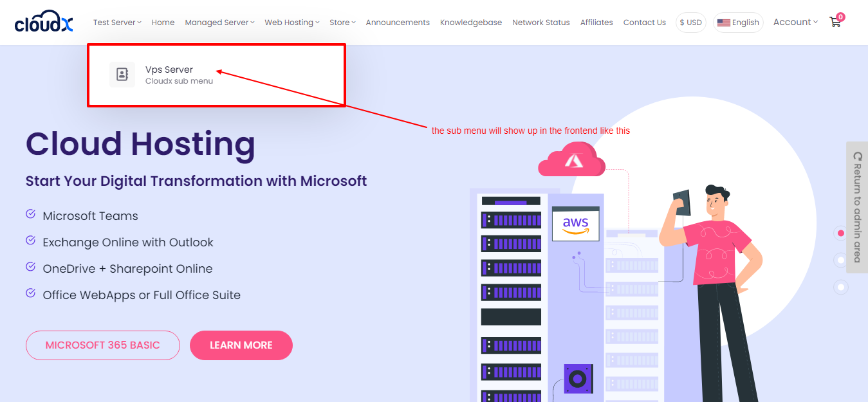Expand the Managed Server dropdown
The image size is (868, 402).
click(x=219, y=23)
